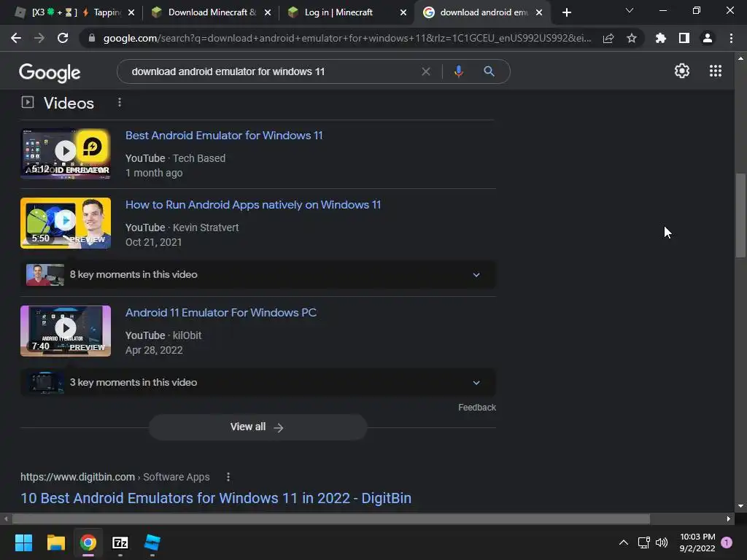The width and height of the screenshot is (747, 560).
Task: Open the Windows Start menu
Action: tap(23, 542)
